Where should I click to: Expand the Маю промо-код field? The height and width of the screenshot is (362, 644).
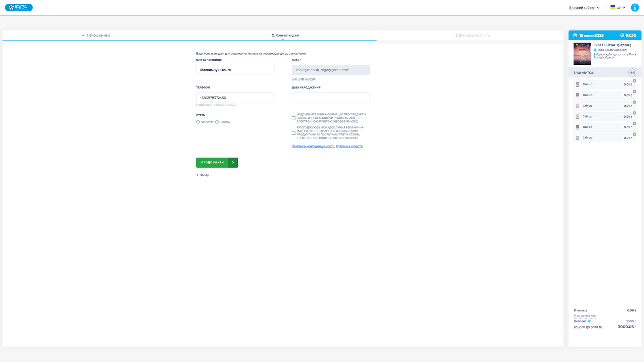pos(585,316)
